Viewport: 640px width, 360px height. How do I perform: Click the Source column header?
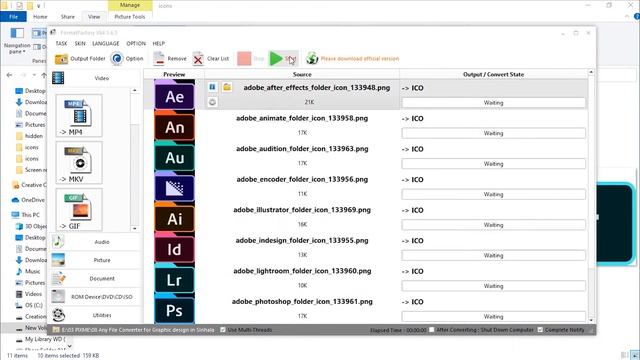302,74
